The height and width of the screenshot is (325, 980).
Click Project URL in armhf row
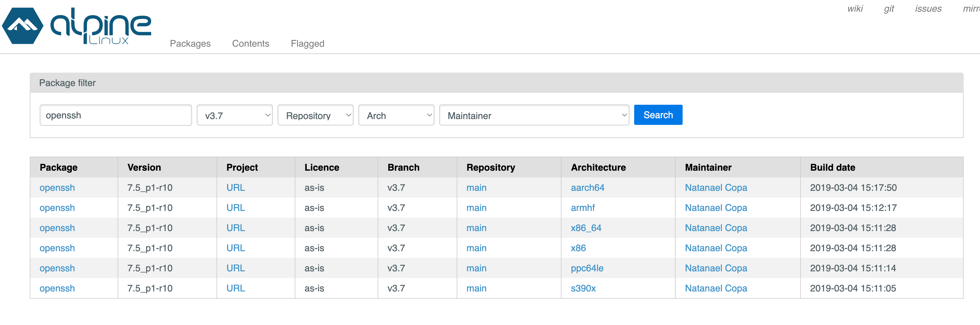[236, 208]
